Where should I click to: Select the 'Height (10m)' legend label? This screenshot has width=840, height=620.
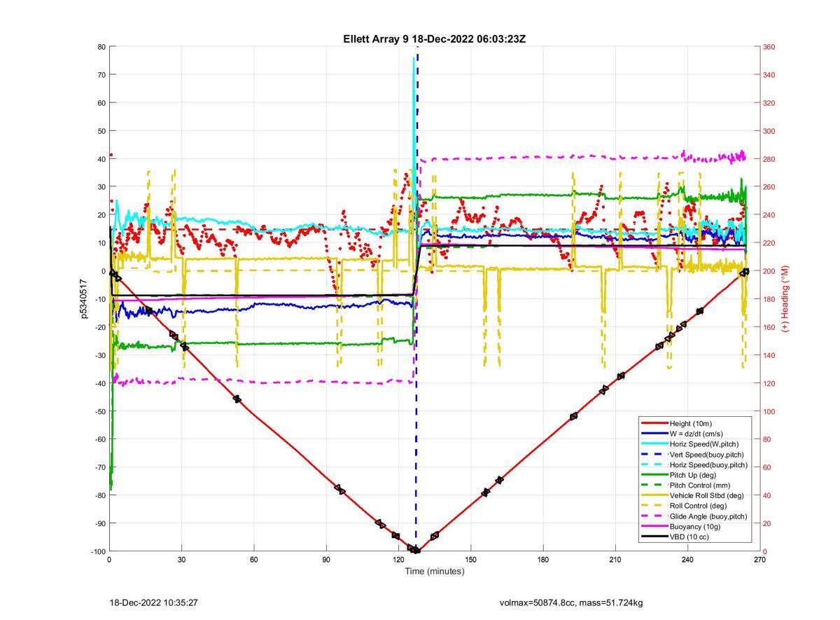692,424
